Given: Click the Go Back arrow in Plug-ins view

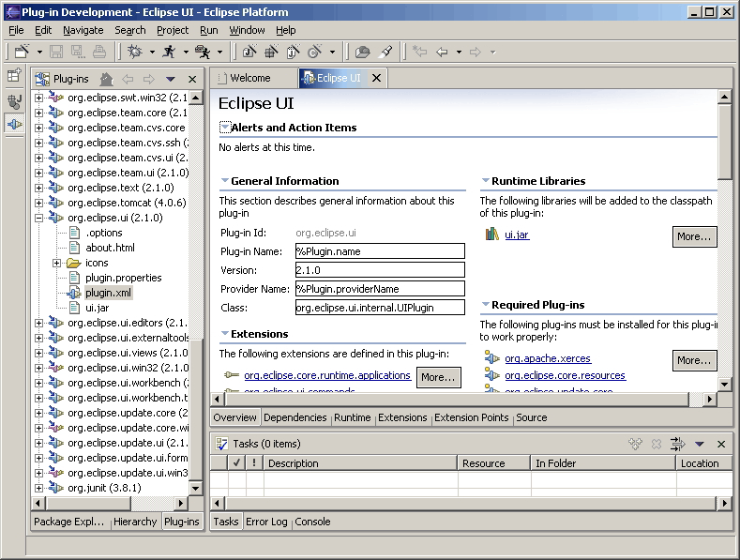Looking at the screenshot, I should tap(128, 79).
